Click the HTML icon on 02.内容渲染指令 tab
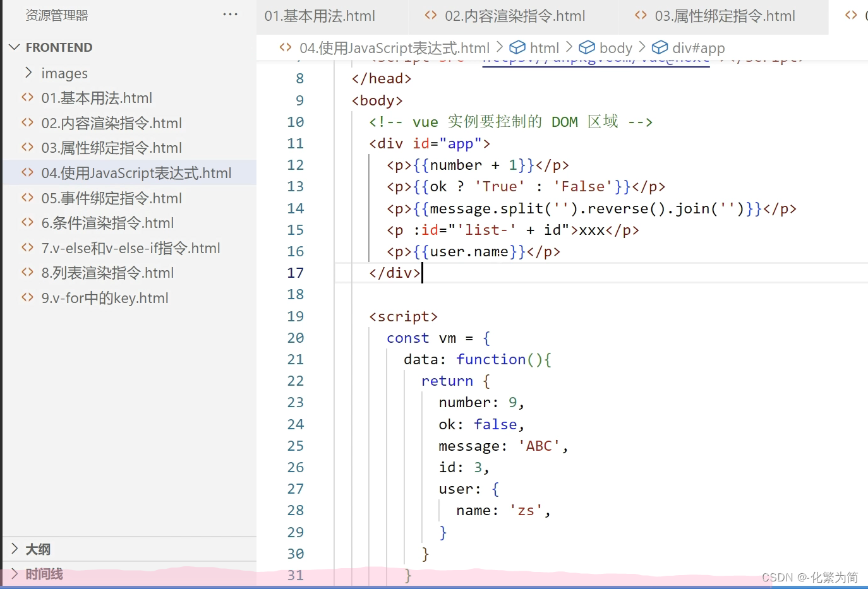 (431, 15)
